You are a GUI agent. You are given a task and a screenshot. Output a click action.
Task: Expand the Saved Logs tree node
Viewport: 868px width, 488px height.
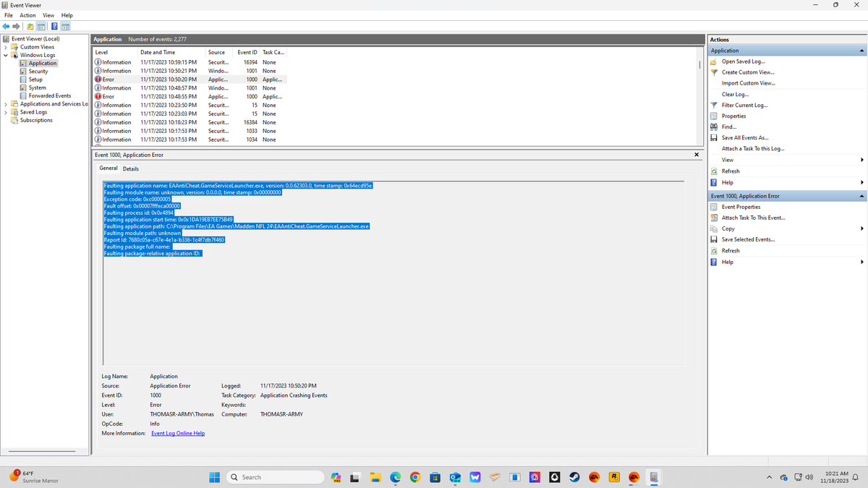pyautogui.click(x=6, y=112)
